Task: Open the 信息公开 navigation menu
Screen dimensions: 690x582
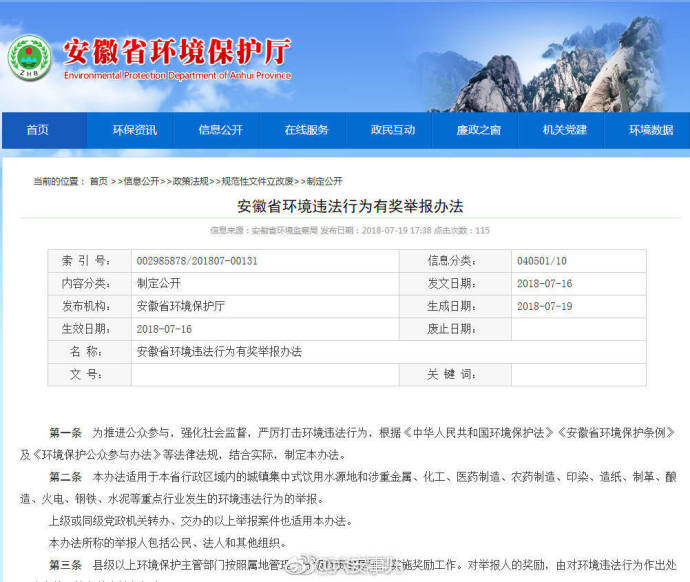Action: (220, 130)
